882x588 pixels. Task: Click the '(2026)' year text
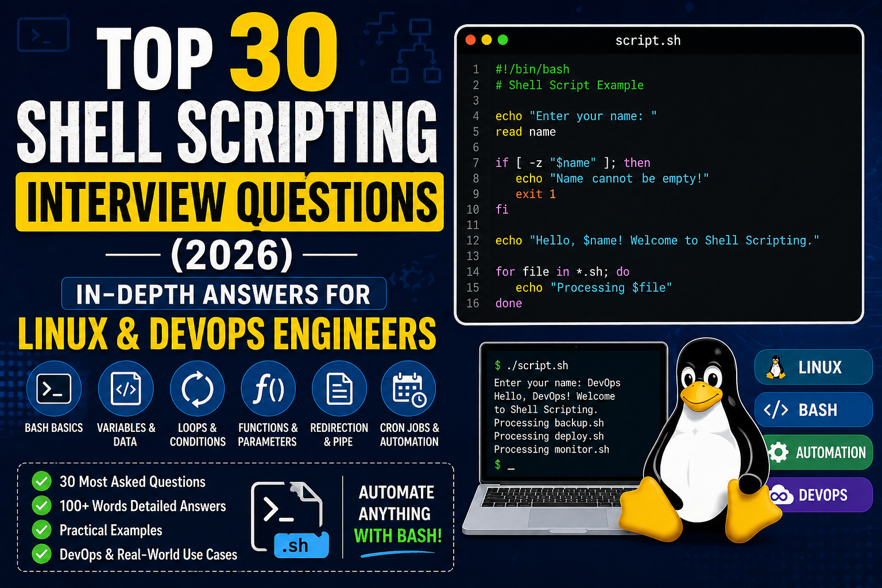[x=232, y=254]
